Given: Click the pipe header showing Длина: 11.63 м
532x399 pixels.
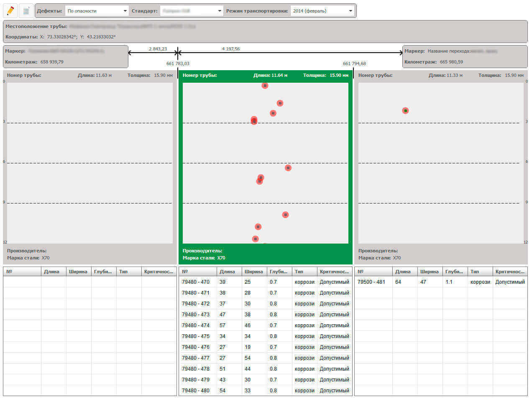Looking at the screenshot, I should pos(90,76).
